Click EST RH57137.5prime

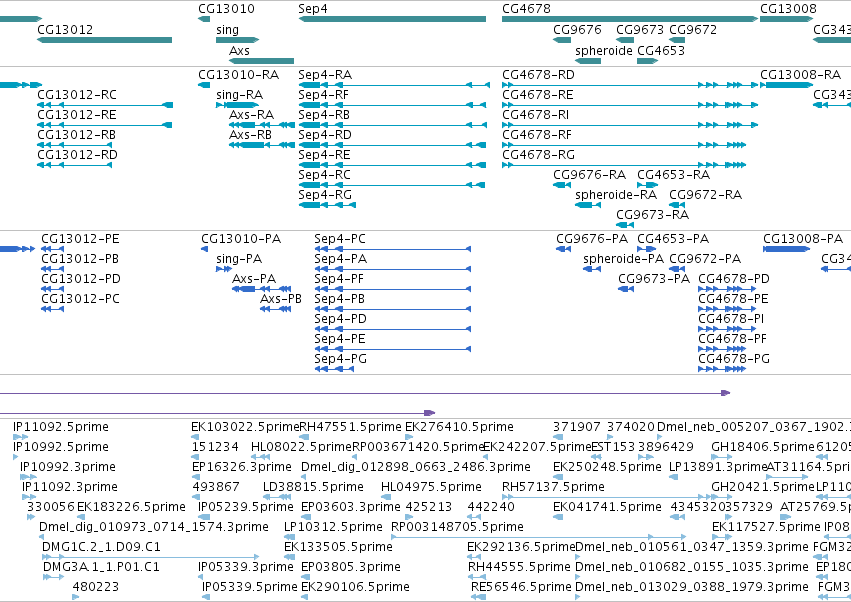(553, 487)
